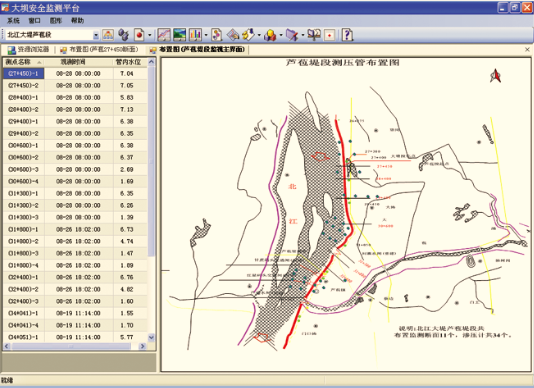Click the 管内水位 column header
The height and width of the screenshot is (388, 534).
coord(128,62)
